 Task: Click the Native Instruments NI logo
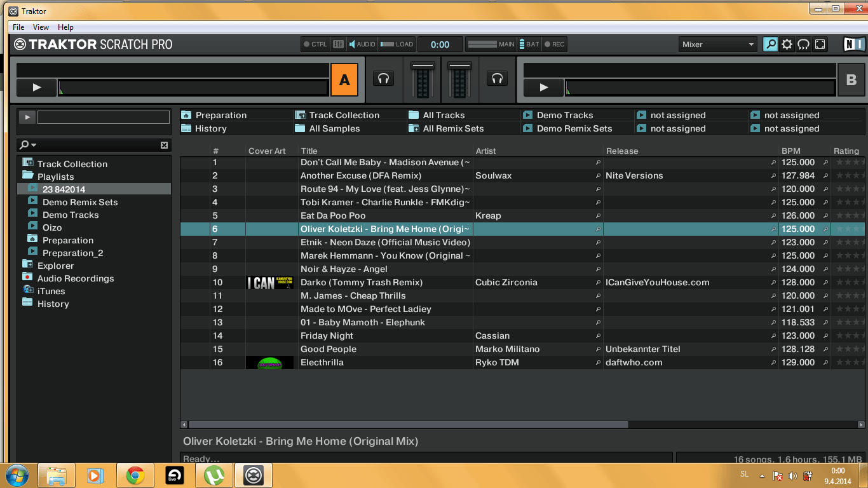click(x=853, y=44)
